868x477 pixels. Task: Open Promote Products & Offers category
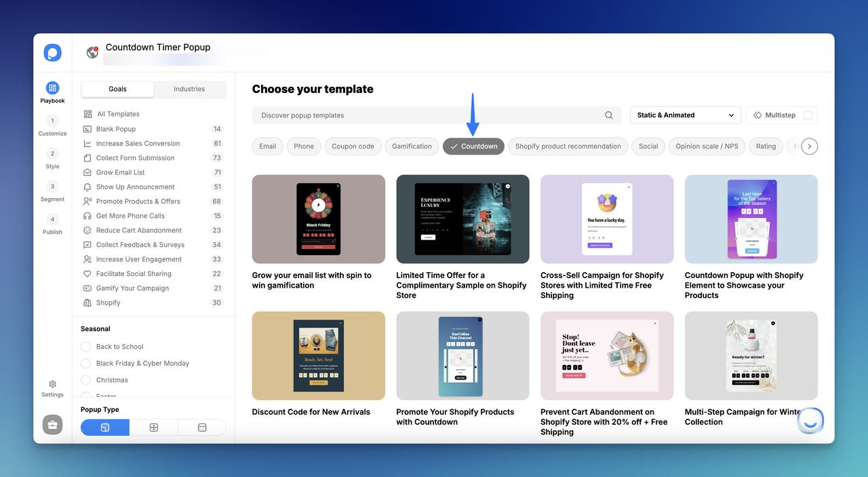pos(153,202)
